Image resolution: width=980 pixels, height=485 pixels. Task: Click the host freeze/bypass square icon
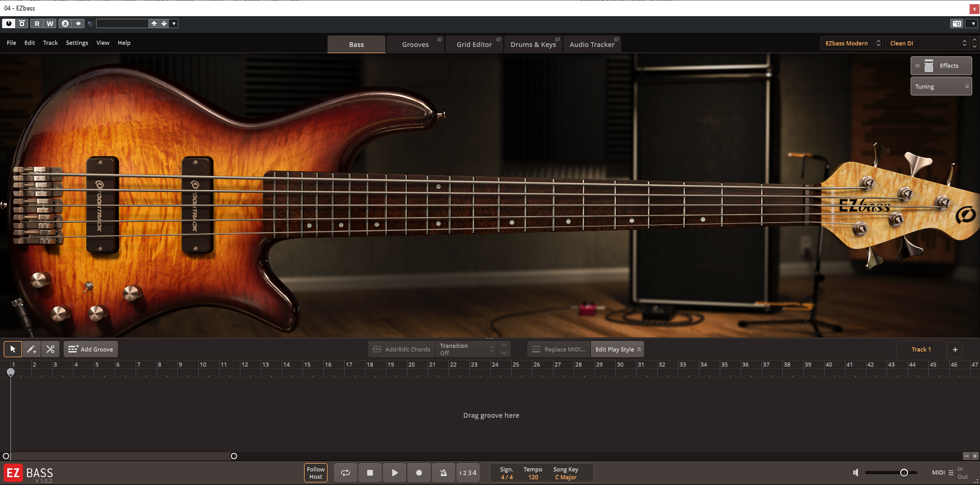pos(22,23)
